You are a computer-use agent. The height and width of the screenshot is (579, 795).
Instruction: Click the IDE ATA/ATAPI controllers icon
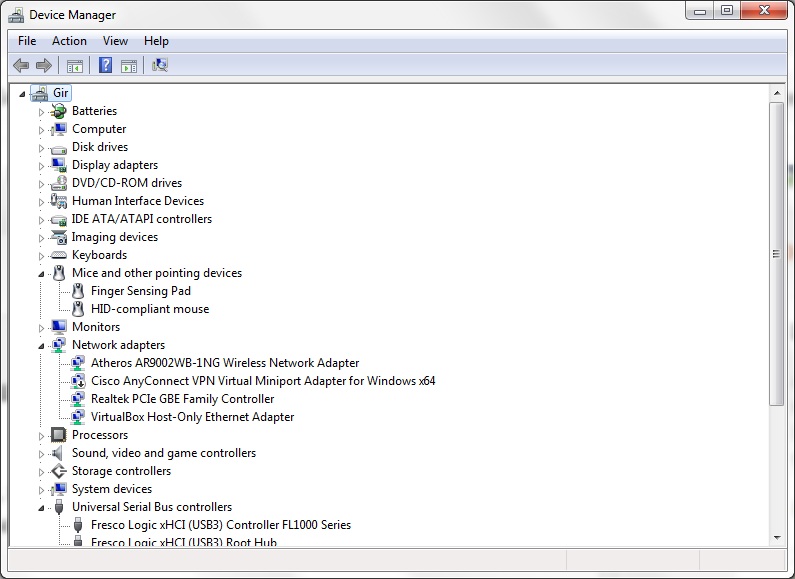pyautogui.click(x=59, y=220)
